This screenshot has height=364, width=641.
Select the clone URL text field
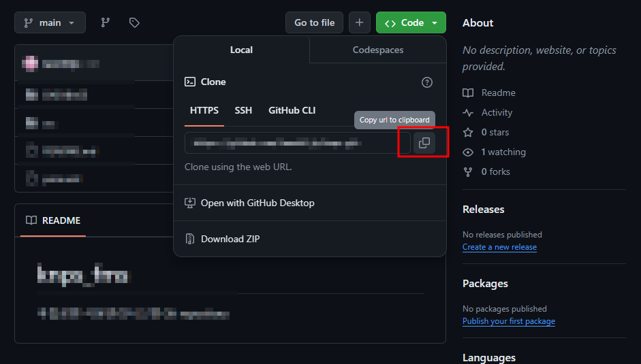(297, 143)
